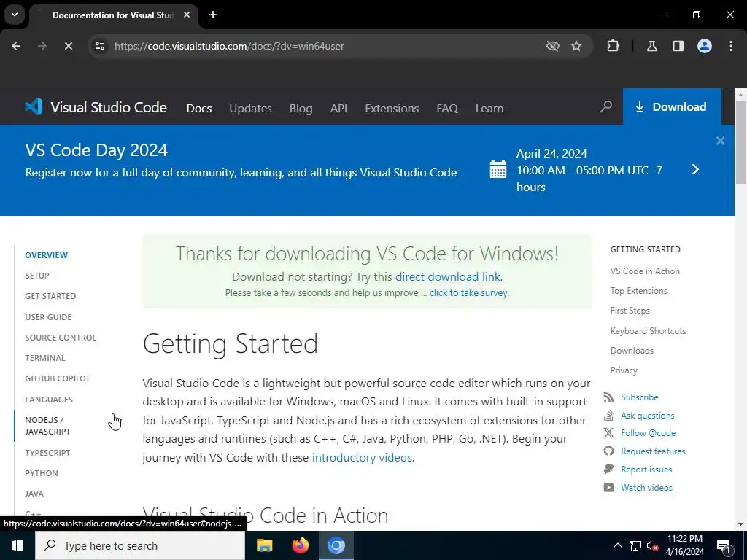Open the tab search dropdown arrow

point(15,15)
